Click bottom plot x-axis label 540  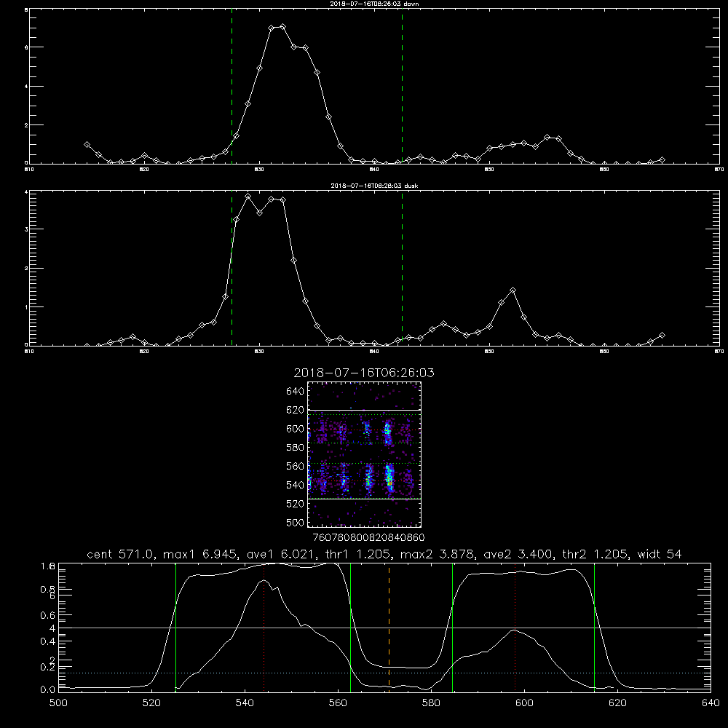(245, 703)
